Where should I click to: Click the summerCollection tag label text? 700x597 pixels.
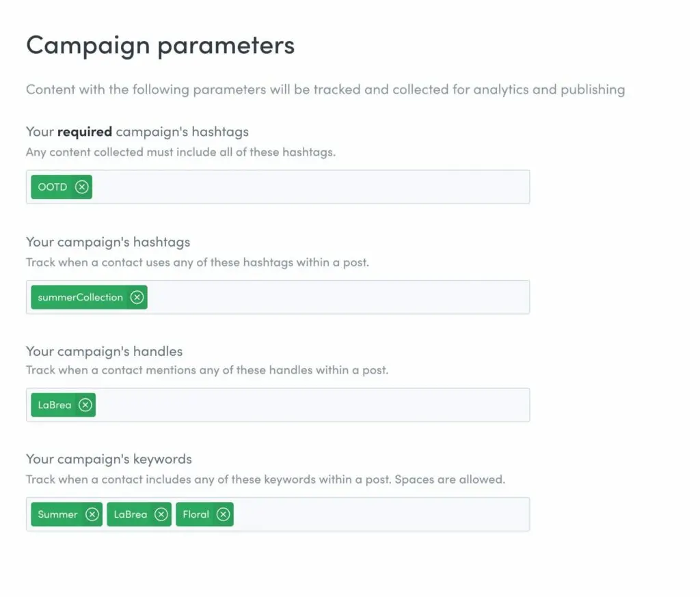[x=80, y=297]
